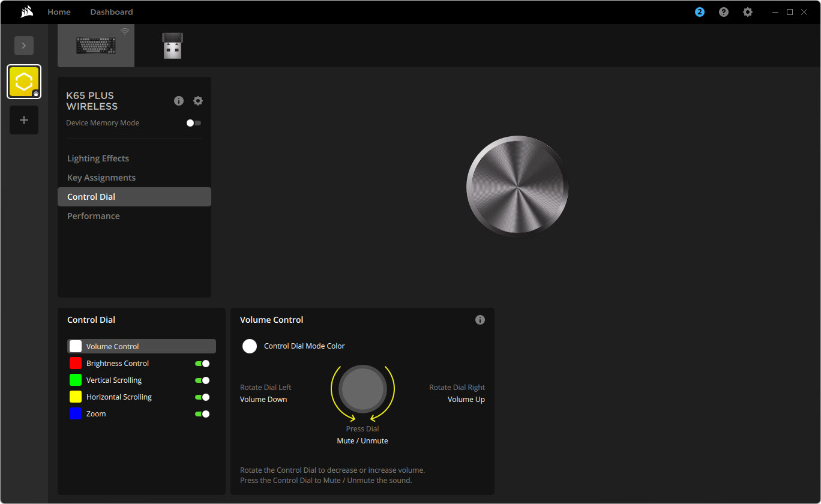Open K65 Plus Wireless device settings gear

tap(198, 101)
